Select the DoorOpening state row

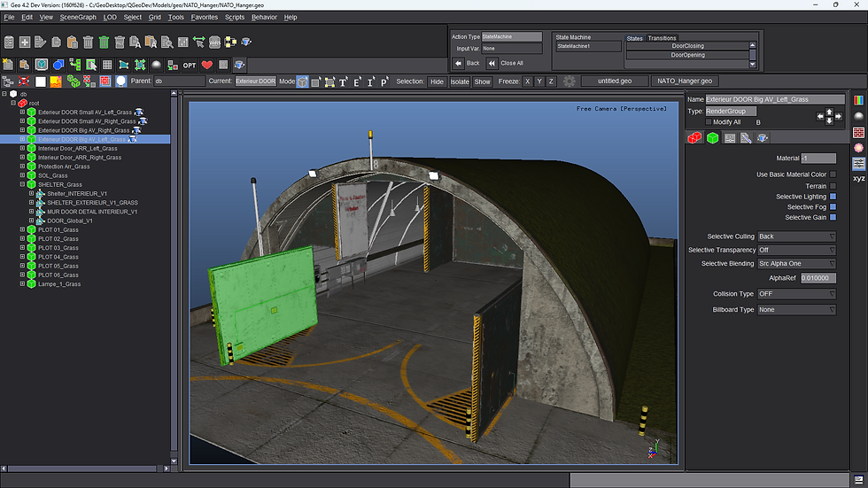click(x=687, y=55)
